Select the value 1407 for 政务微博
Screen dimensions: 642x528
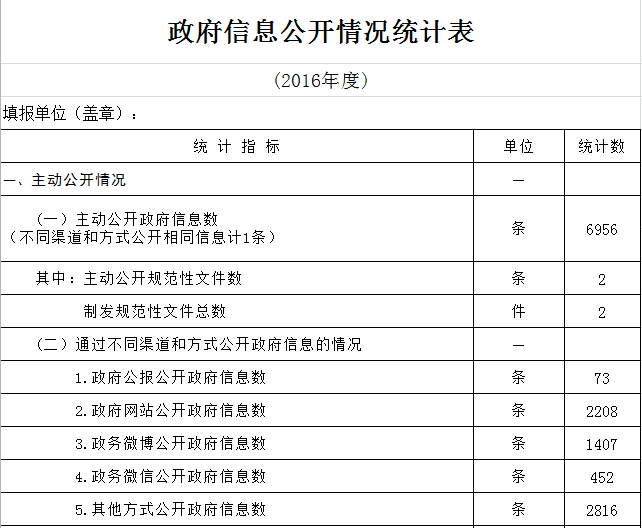point(602,444)
